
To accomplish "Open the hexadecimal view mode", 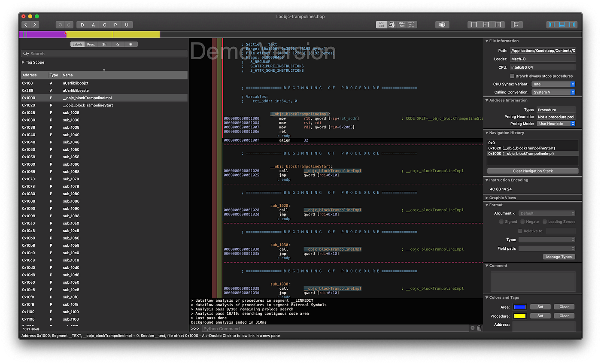I will pos(412,25).
